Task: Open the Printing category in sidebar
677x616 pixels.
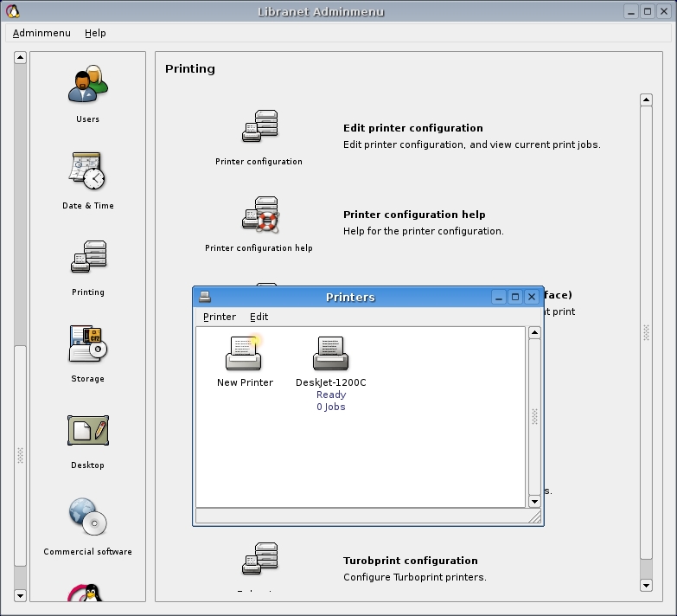Action: coord(87,258)
